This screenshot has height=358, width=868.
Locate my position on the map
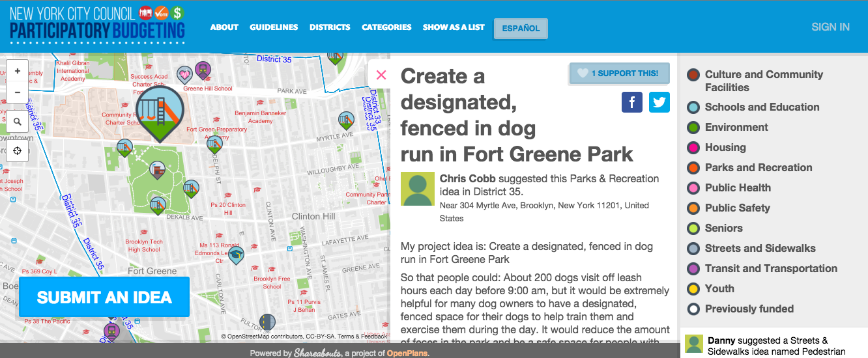17,150
